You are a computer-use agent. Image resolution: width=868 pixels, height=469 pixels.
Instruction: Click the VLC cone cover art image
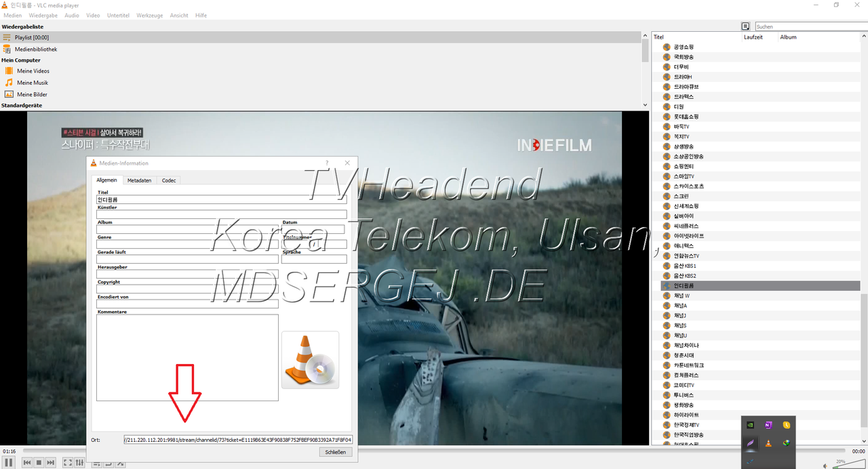310,360
